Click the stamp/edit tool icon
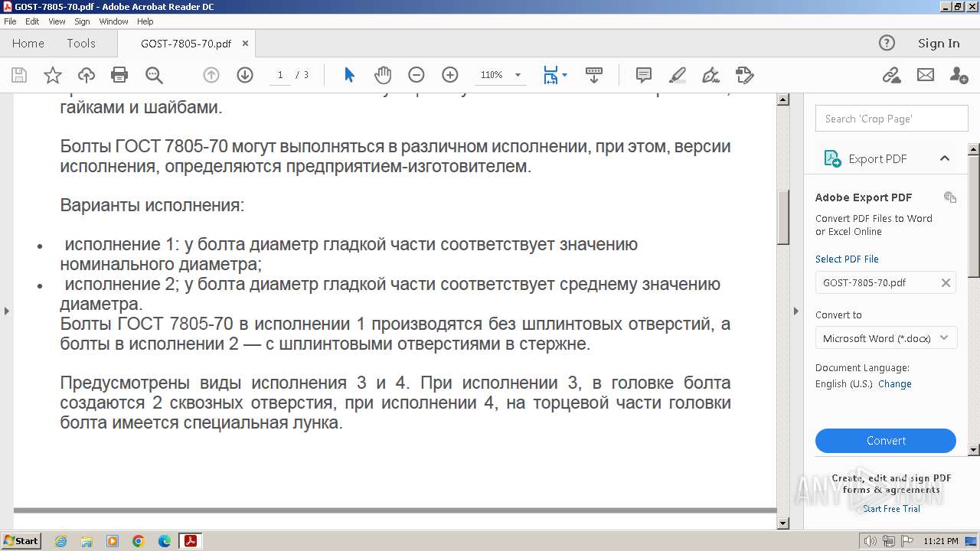Screen dimensions: 980x551 click(745, 75)
